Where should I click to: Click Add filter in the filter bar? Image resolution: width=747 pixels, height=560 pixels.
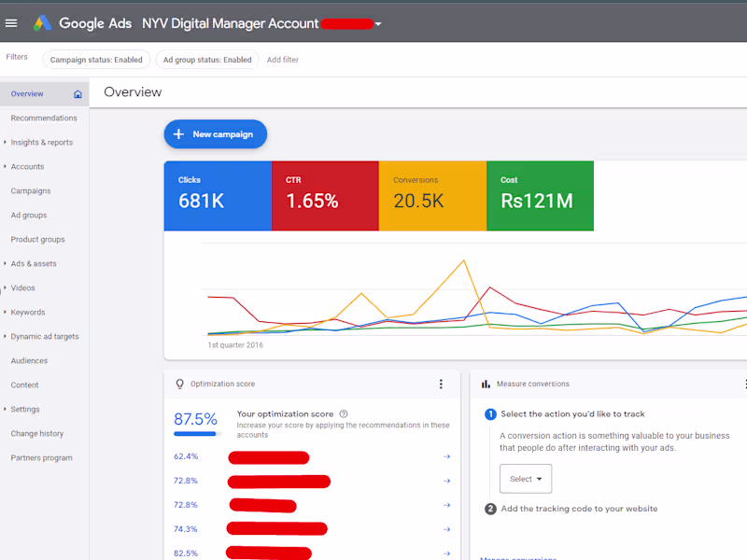pyautogui.click(x=283, y=60)
